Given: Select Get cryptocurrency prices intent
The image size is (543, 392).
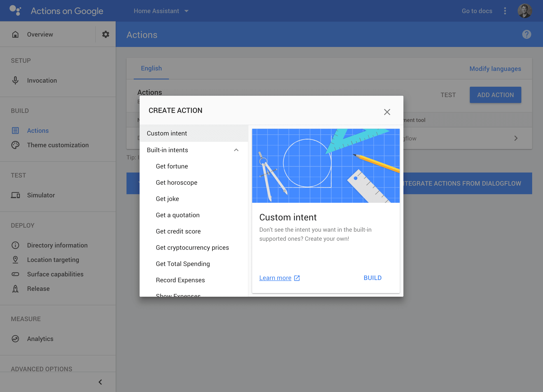Looking at the screenshot, I should point(192,247).
